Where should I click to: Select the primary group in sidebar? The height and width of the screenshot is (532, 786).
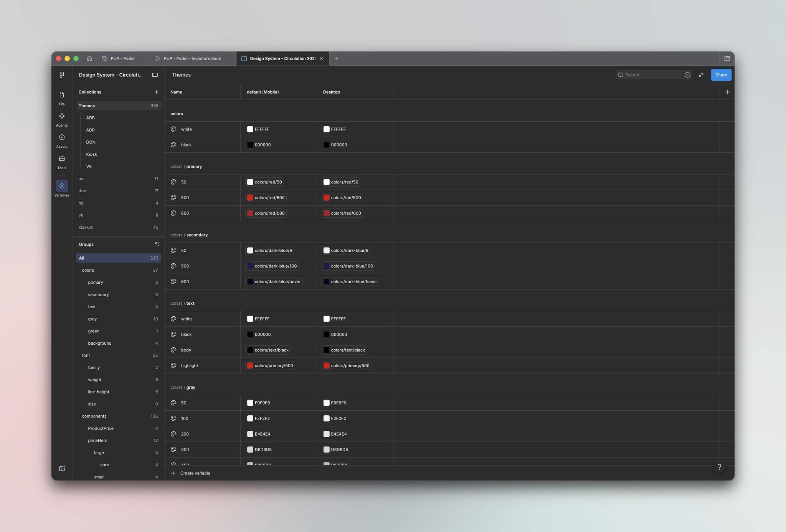tap(119, 283)
